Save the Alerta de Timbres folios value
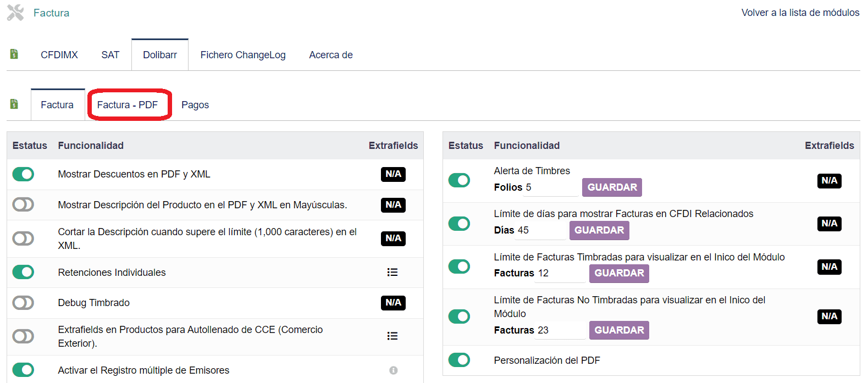This screenshot has width=868, height=383. pos(612,187)
